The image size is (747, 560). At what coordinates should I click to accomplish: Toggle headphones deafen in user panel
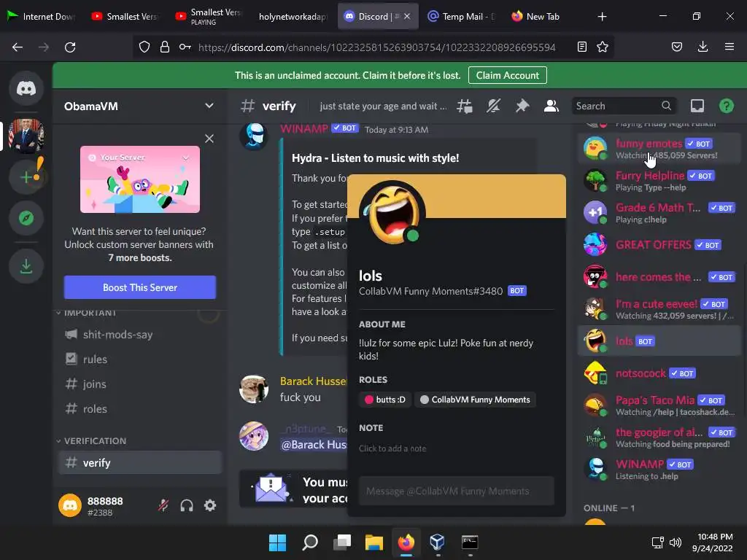pos(187,505)
